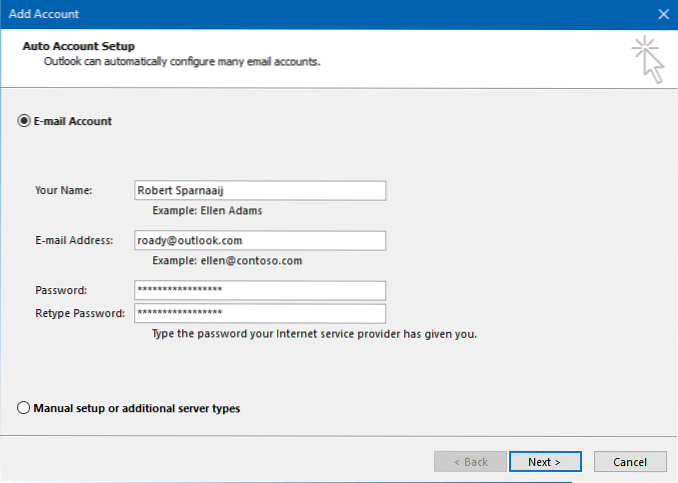This screenshot has width=678, height=483.
Task: Choose Manual setup or additional server types
Action: click(23, 408)
